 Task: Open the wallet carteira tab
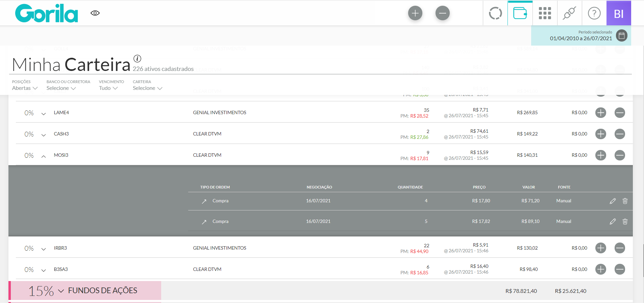tap(520, 14)
